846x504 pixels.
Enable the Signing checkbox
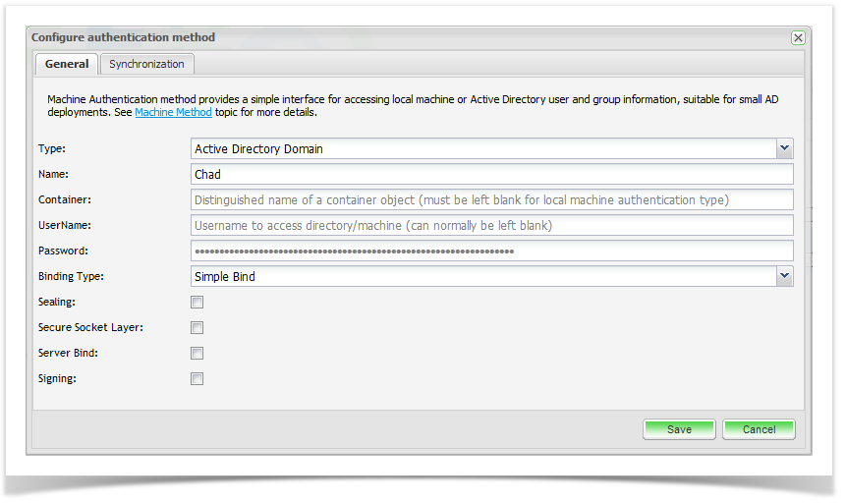point(197,379)
